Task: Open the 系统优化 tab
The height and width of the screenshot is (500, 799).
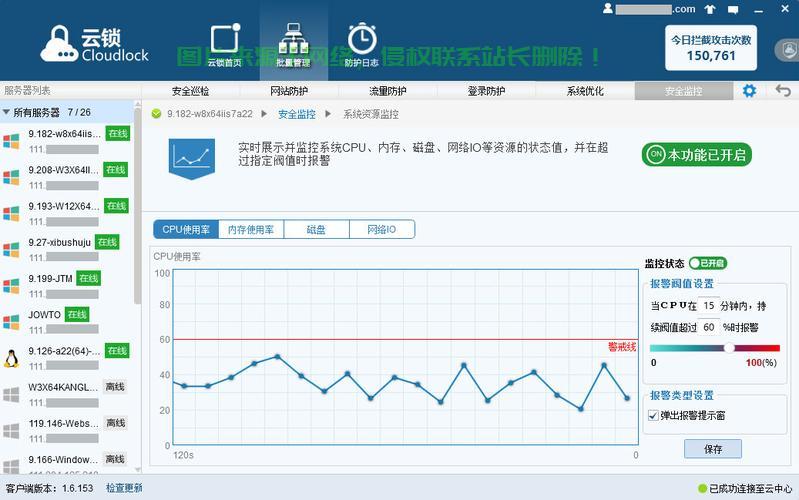Action: (x=585, y=91)
